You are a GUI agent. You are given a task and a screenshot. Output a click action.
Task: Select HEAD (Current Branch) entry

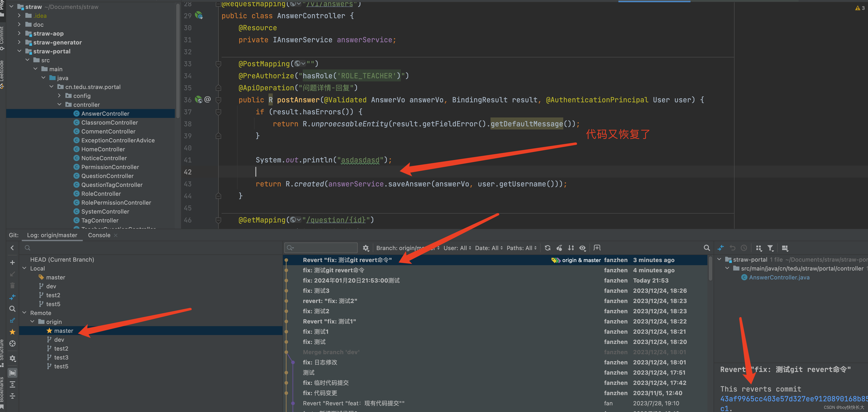62,259
